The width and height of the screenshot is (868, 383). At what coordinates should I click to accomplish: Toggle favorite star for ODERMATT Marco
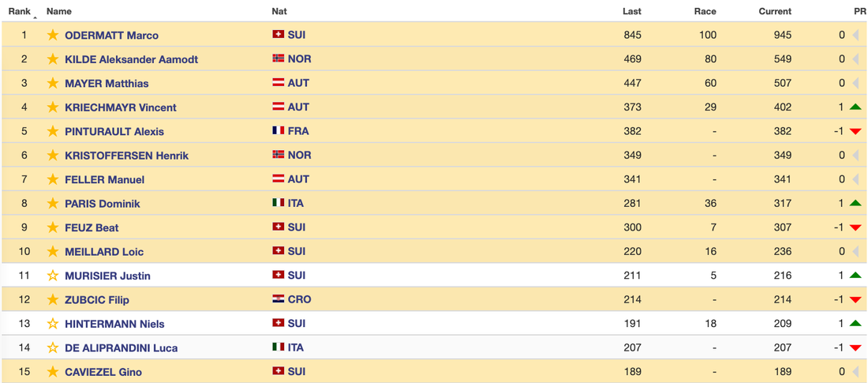53,35
